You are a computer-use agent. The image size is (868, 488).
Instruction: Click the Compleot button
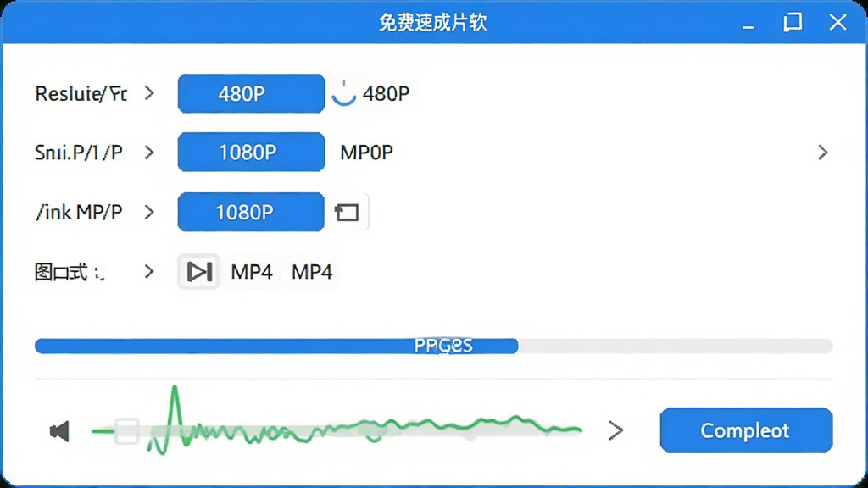tap(746, 430)
